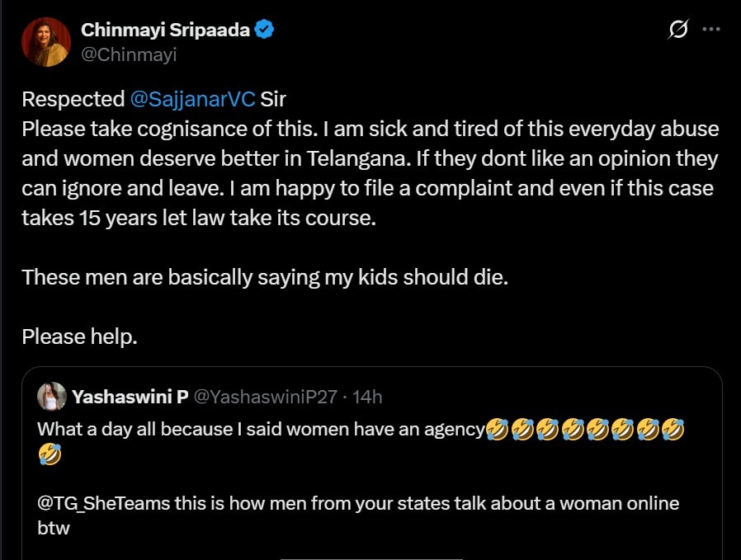
Task: Open the Grok slashed-circle icon
Action: pos(678,30)
